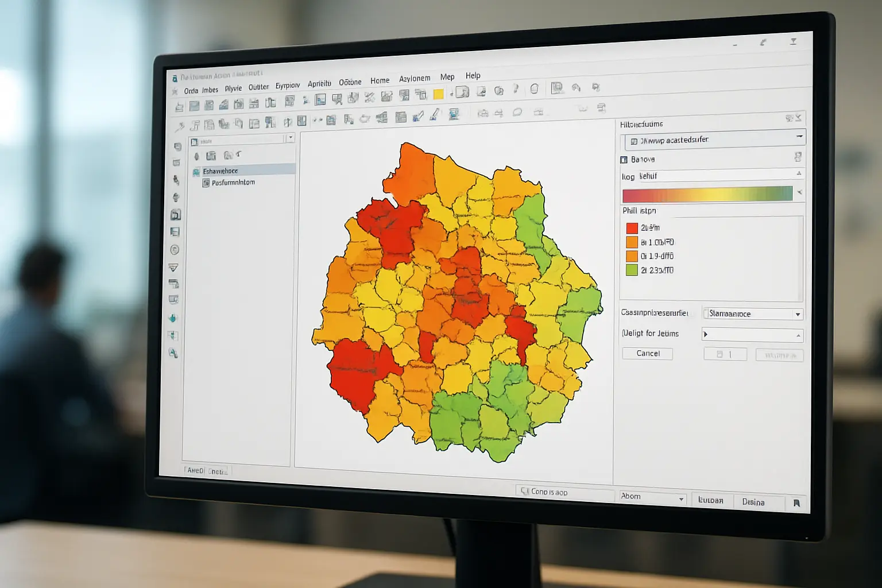Open the Abom dropdown in the status bar
Viewport: 882px width, 588px height.
(x=681, y=499)
